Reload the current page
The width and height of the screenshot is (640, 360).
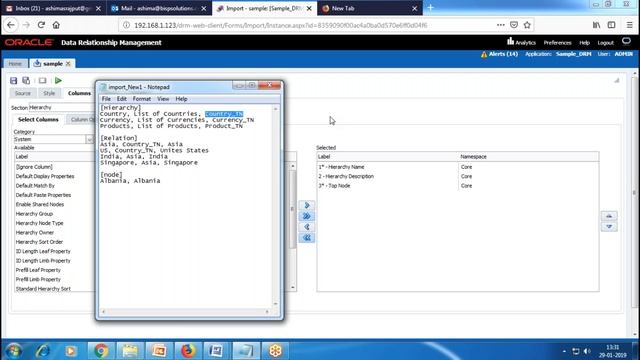click(41, 25)
